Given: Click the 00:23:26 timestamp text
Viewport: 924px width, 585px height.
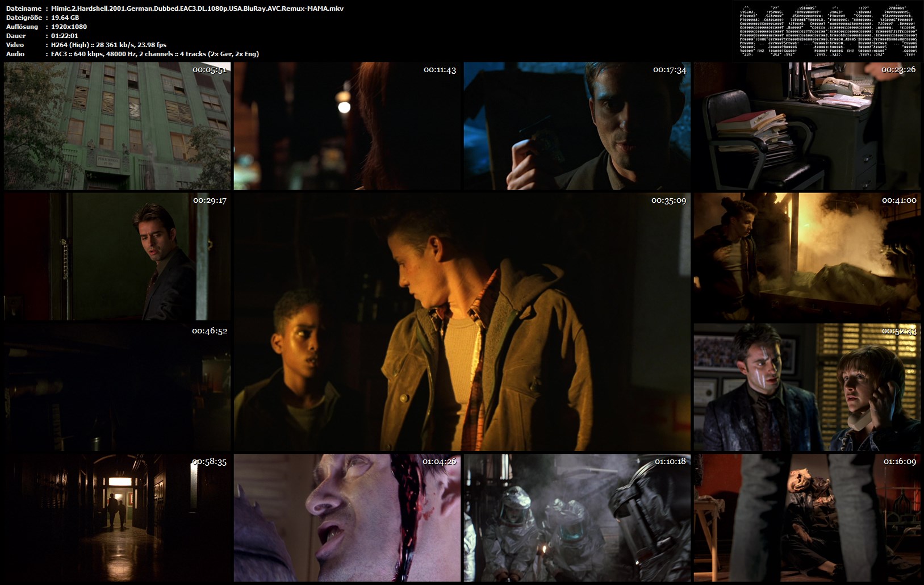Looking at the screenshot, I should 898,70.
